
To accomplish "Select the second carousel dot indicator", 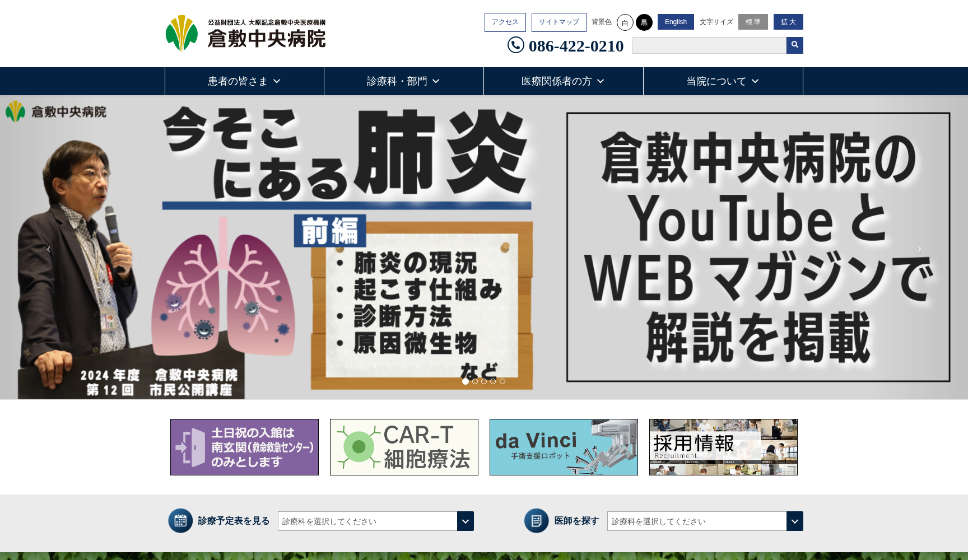I will tap(474, 381).
